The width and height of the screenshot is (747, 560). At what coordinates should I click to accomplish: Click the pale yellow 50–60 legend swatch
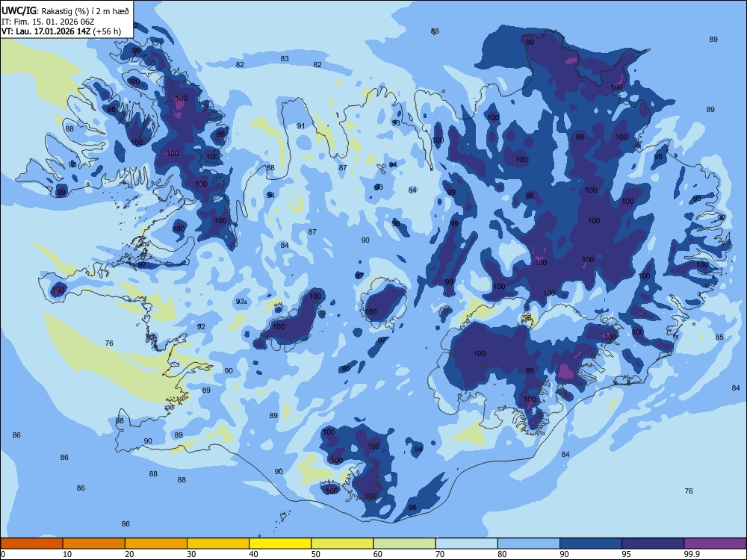point(342,544)
